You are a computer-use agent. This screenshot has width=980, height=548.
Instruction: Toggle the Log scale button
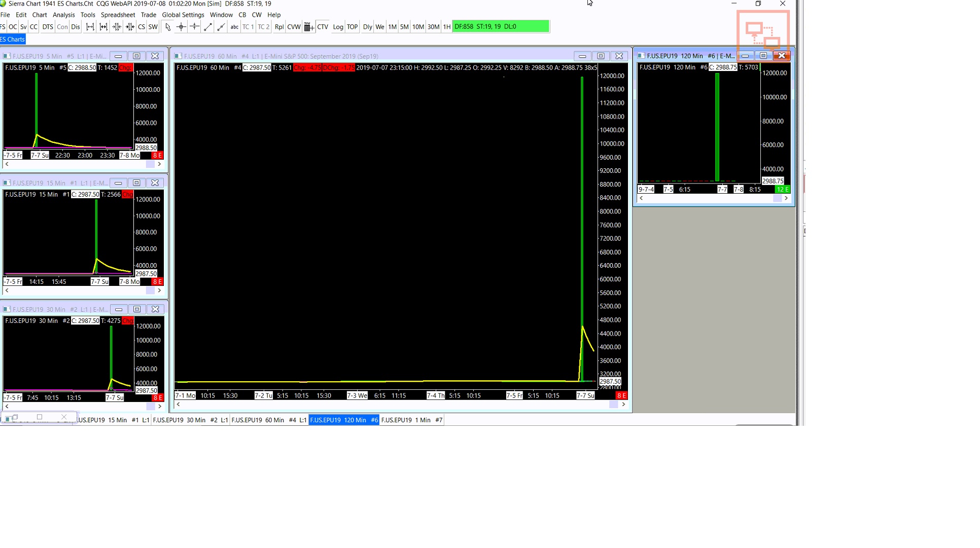click(x=338, y=27)
